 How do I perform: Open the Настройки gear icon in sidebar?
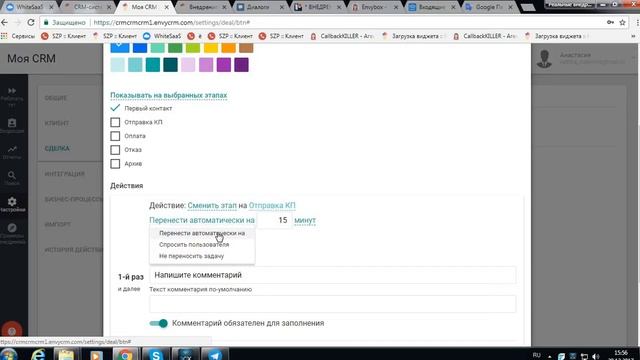12,201
